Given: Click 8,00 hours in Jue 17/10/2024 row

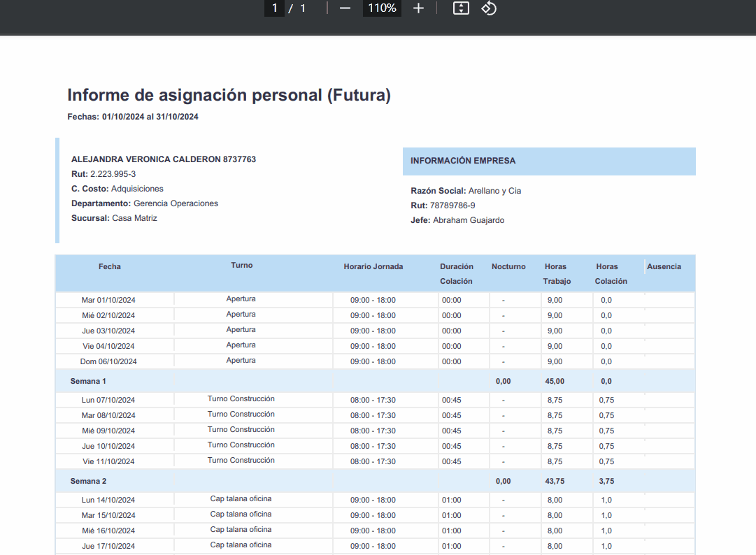Looking at the screenshot, I should 555,547.
